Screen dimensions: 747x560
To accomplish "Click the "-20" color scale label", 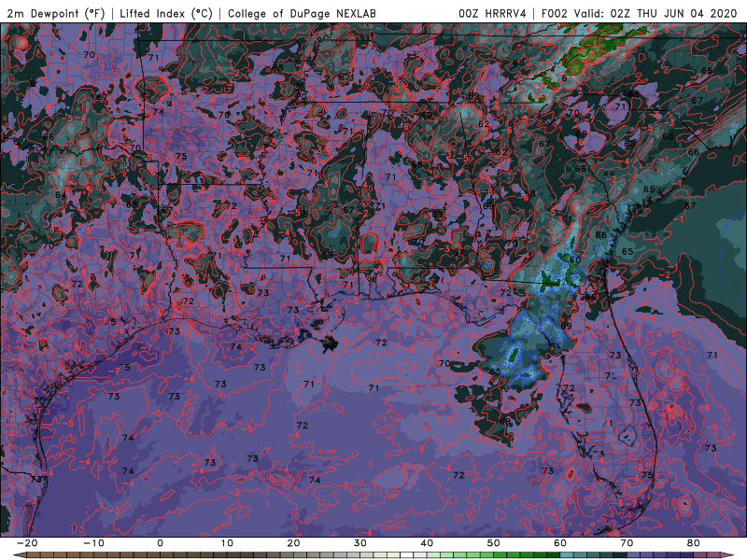I will (x=27, y=543).
